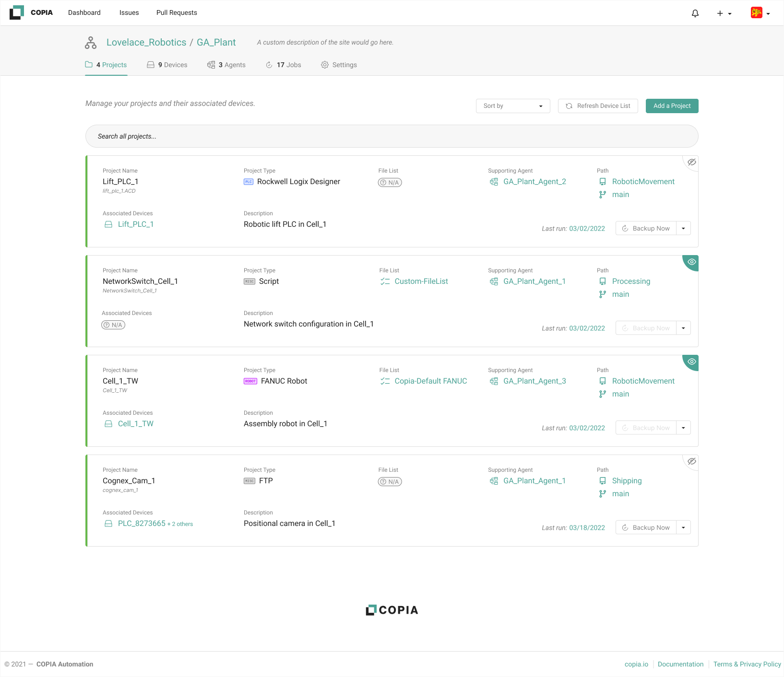Open the Sort by dropdown

point(512,105)
